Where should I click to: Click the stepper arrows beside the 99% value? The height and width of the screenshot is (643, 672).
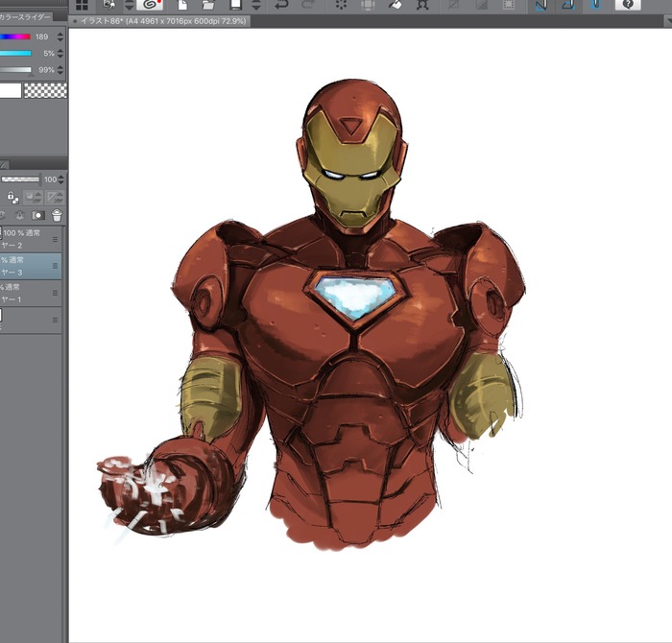[60, 70]
